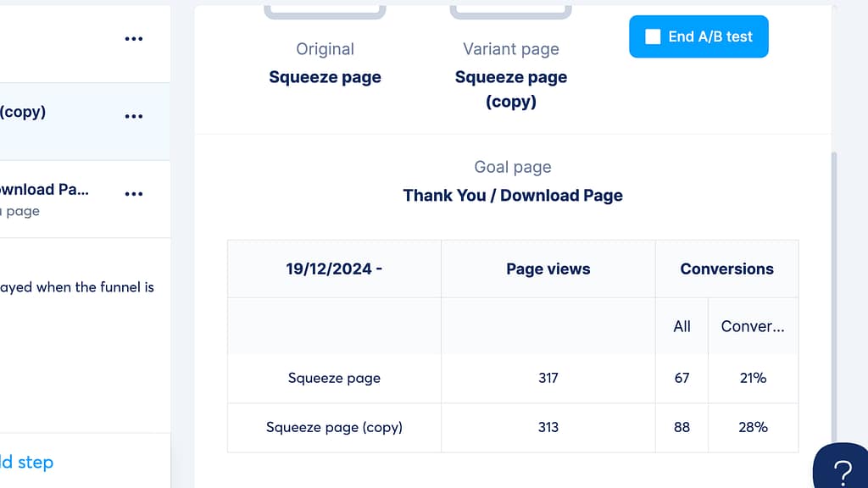Select the Squeeze page row label in the table
Viewport: 868px width, 488px height.
(334, 378)
